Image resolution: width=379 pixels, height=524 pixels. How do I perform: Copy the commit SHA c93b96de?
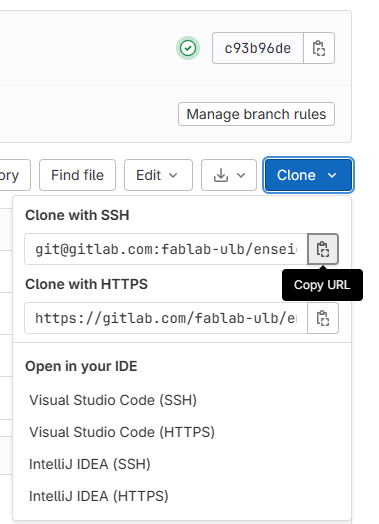coord(319,48)
